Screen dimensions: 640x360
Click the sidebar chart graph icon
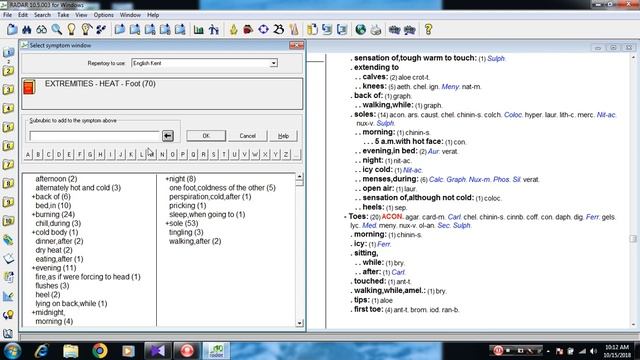pyautogui.click(x=9, y=296)
